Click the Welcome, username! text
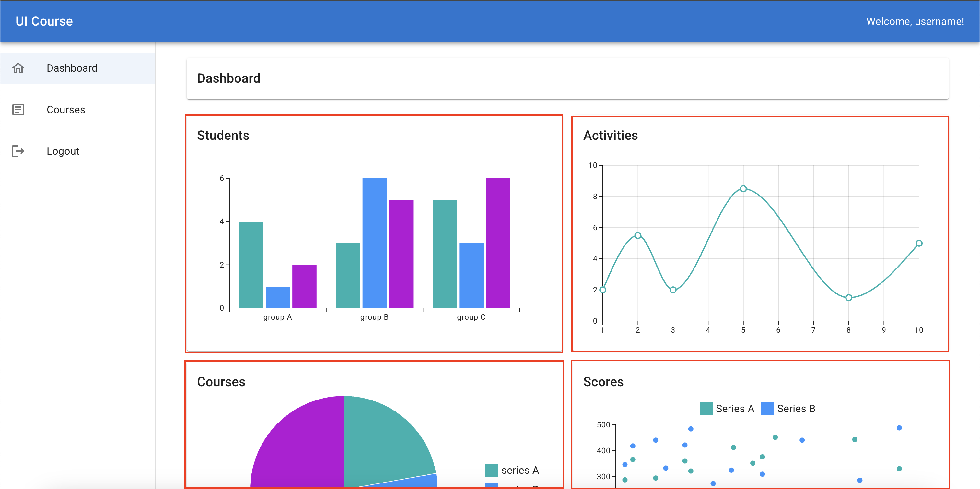The height and width of the screenshot is (489, 980). 915,21
